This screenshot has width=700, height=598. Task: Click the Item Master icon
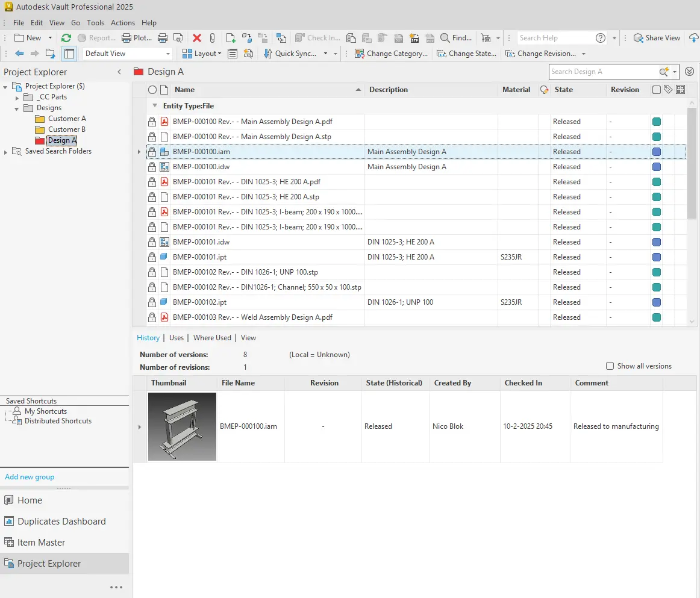click(x=8, y=542)
